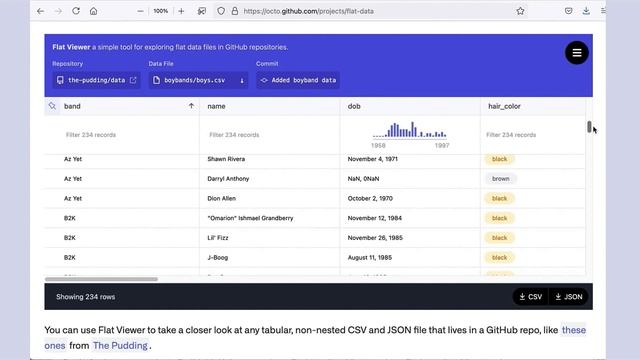Image resolution: width=640 pixels, height=360 pixels.
Task: Open the-pudding/data repository selector
Action: [x=96, y=80]
